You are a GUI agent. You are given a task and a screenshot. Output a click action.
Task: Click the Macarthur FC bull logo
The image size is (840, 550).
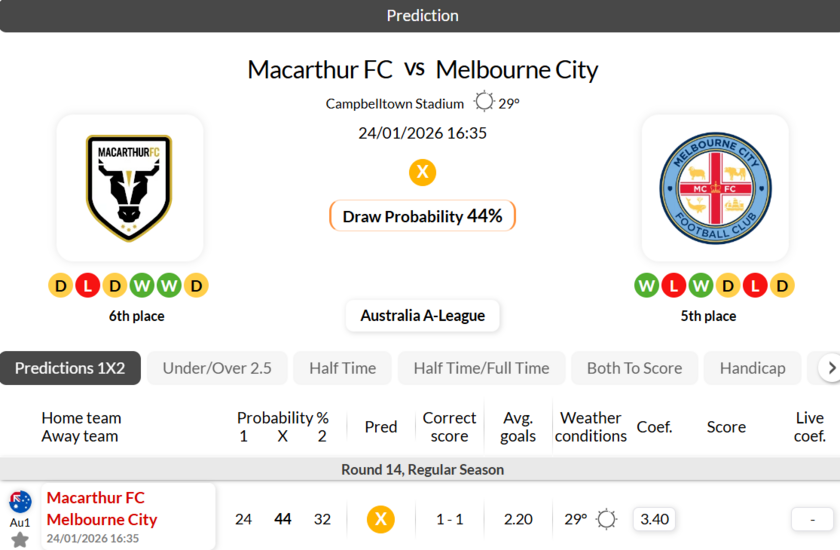129,187
